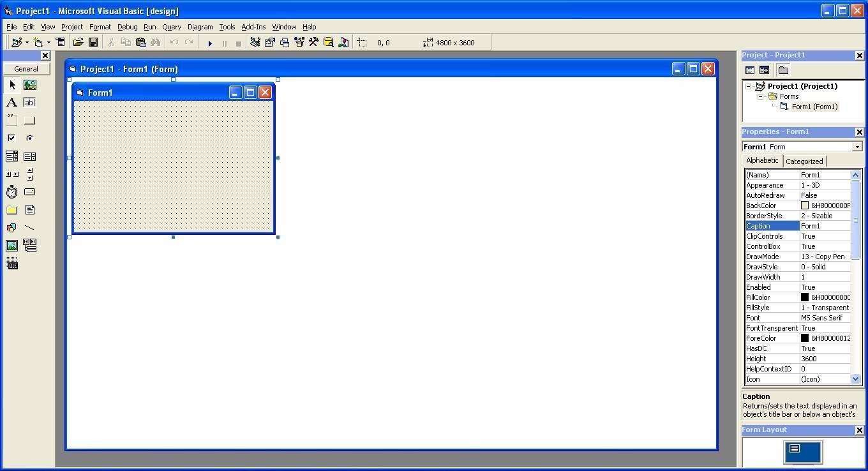
Task: Open the File menu
Action: pos(11,27)
